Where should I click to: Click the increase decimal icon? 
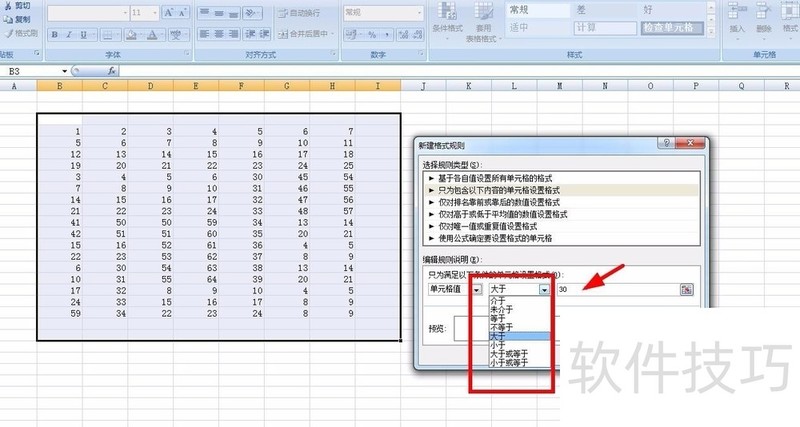404,35
